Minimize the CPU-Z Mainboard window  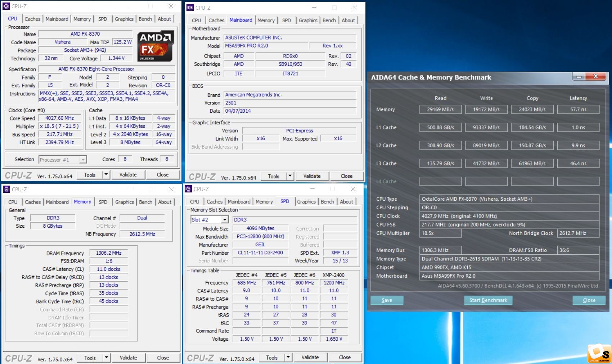pyautogui.click(x=314, y=8)
